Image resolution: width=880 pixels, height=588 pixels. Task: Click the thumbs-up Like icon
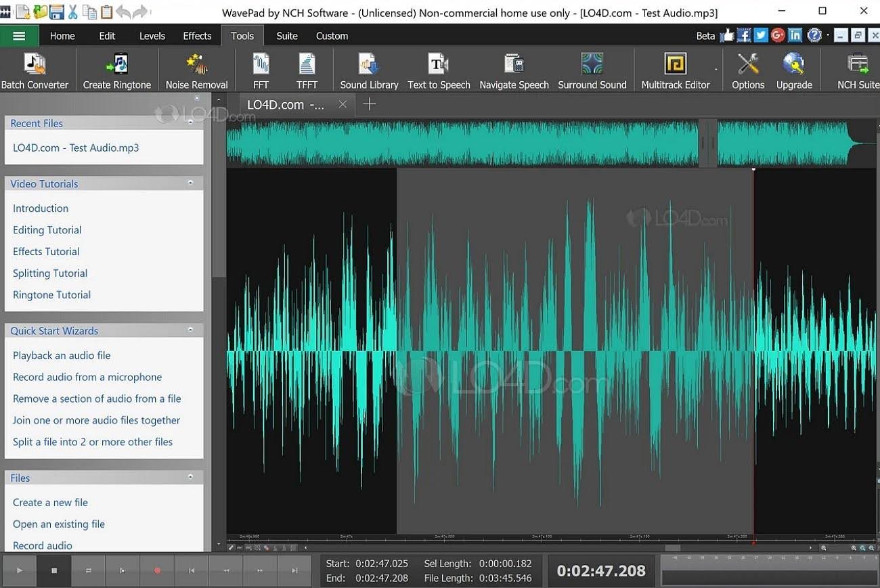[727, 35]
